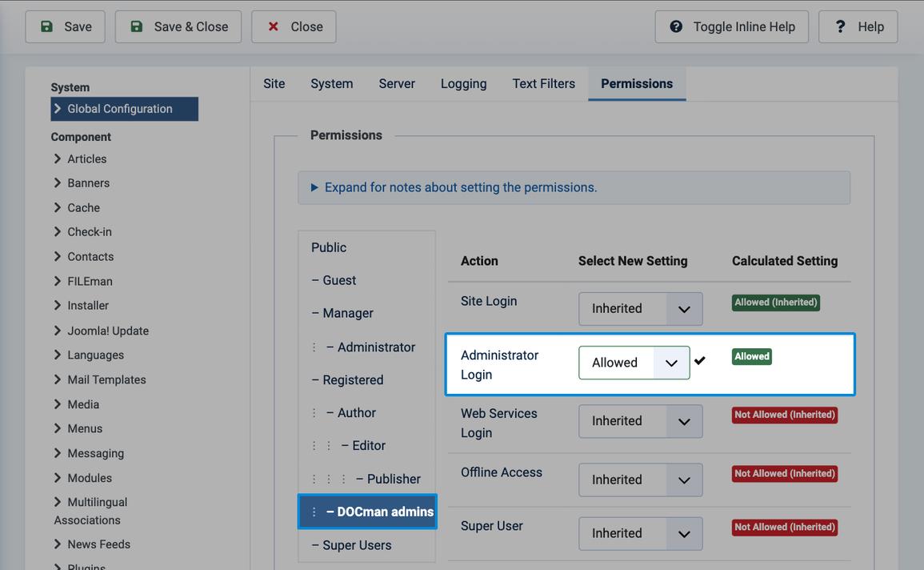The height and width of the screenshot is (570, 924).
Task: Open the Site Login setting dropdown
Action: (640, 309)
